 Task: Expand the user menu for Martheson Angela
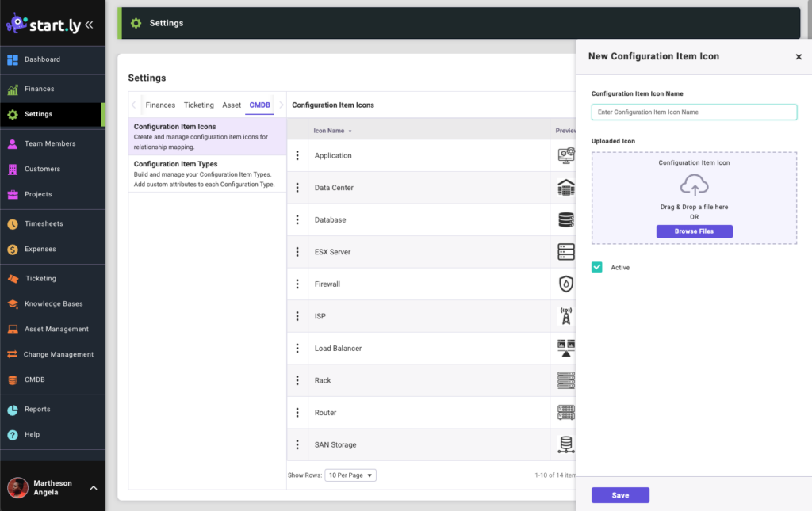[94, 488]
